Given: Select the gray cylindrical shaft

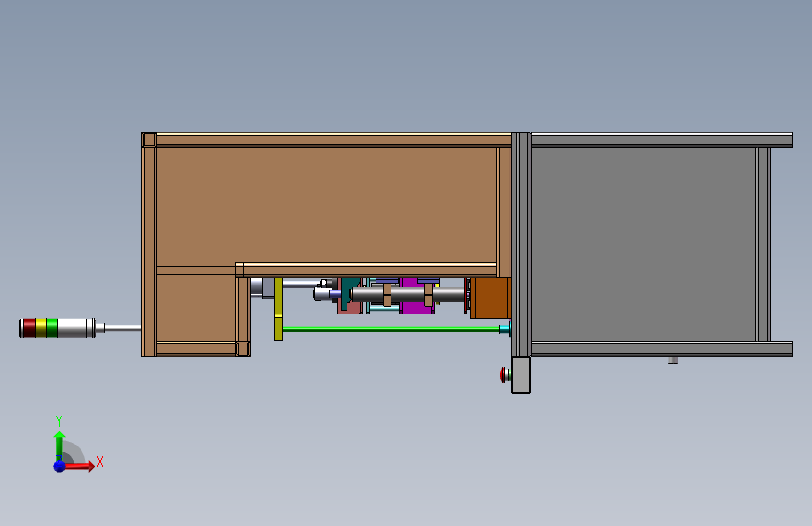Looking at the screenshot, I should [x=407, y=295].
